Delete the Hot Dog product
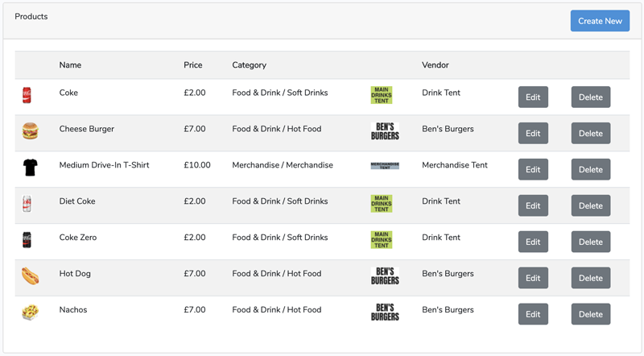This screenshot has height=356, width=644. (x=591, y=278)
